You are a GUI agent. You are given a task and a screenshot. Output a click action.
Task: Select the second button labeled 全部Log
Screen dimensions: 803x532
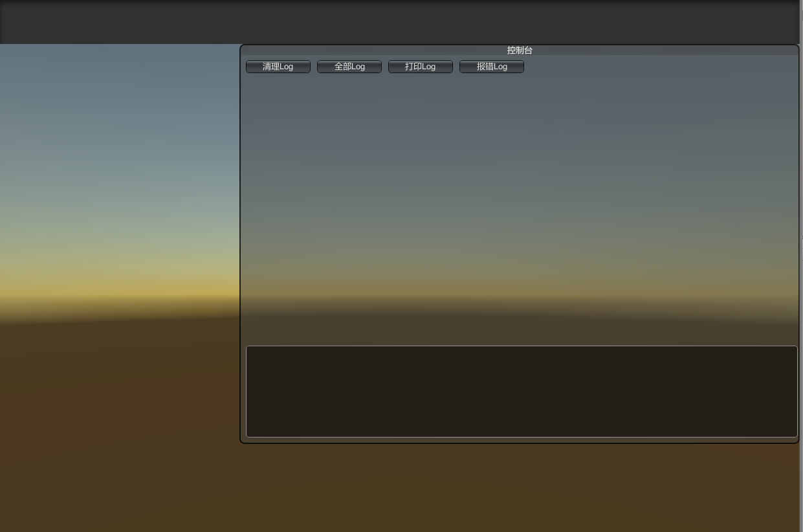click(x=349, y=67)
